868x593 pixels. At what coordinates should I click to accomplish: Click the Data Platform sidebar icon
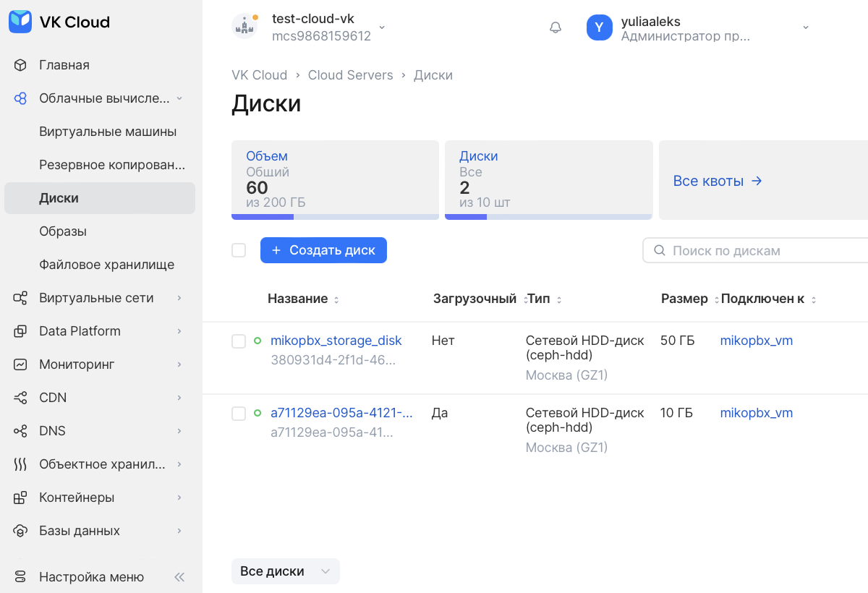(x=20, y=331)
